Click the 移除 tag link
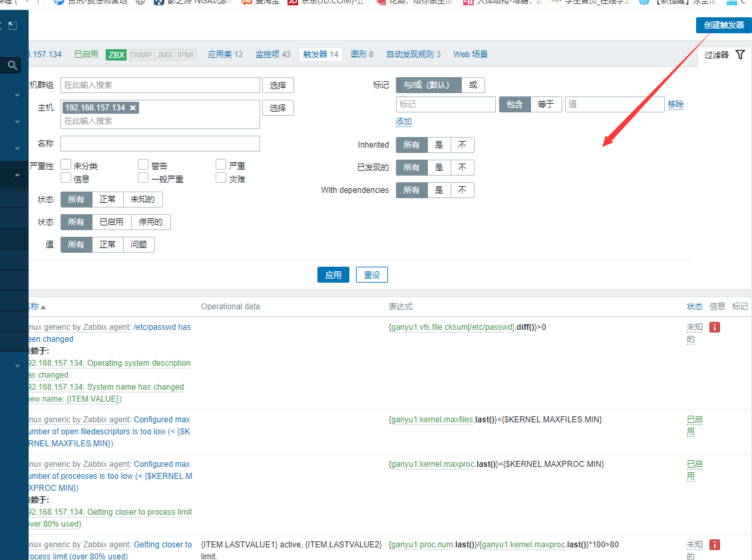 tap(675, 104)
